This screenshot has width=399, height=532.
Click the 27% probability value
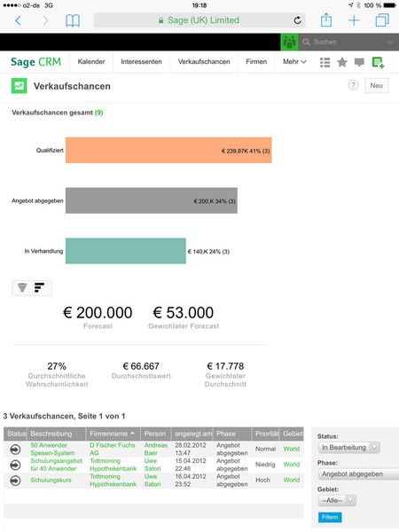[57, 366]
